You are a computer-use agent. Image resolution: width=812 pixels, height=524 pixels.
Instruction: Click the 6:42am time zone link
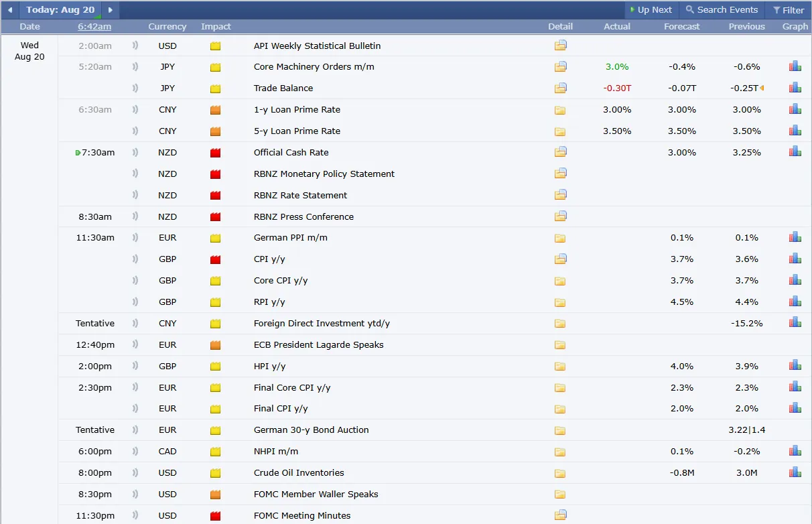pyautogui.click(x=94, y=27)
